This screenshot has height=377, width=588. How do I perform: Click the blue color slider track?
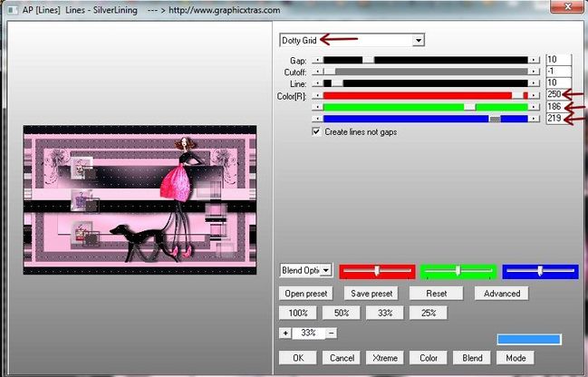(426, 119)
